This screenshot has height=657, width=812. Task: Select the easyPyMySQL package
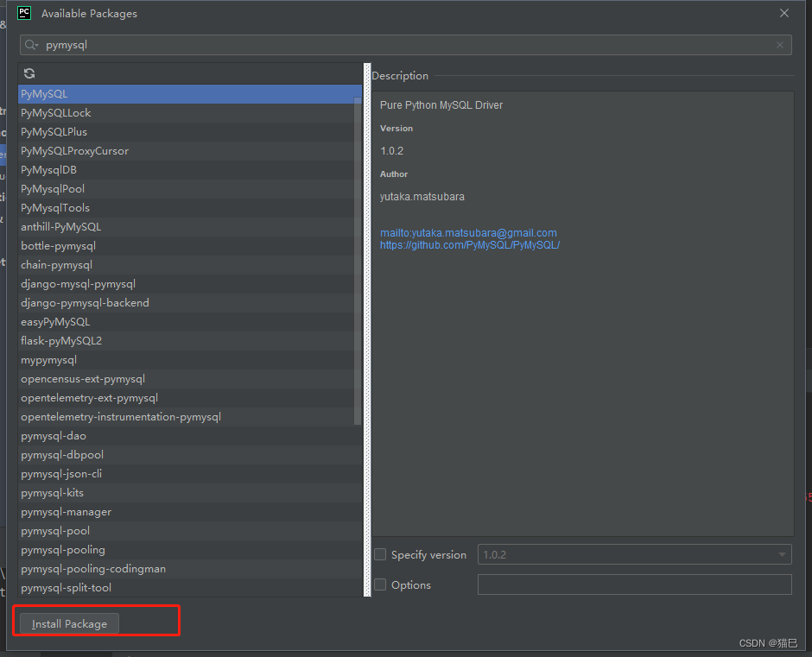point(189,321)
